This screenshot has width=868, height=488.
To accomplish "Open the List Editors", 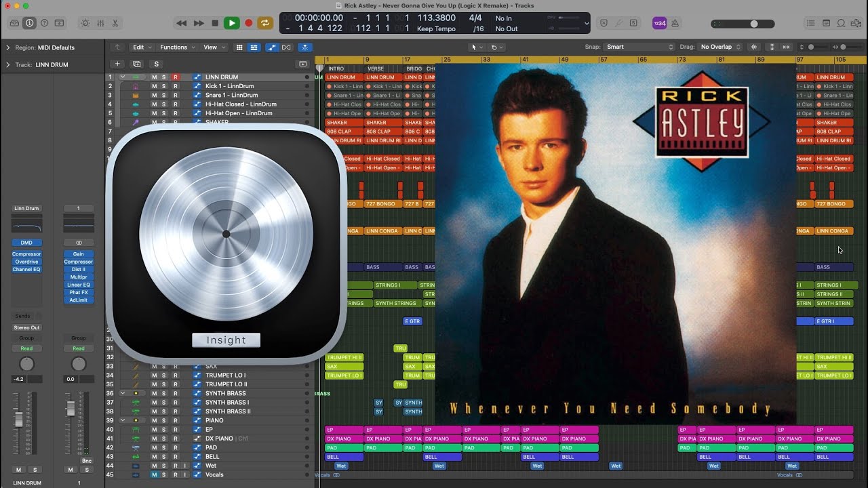I will (x=811, y=23).
